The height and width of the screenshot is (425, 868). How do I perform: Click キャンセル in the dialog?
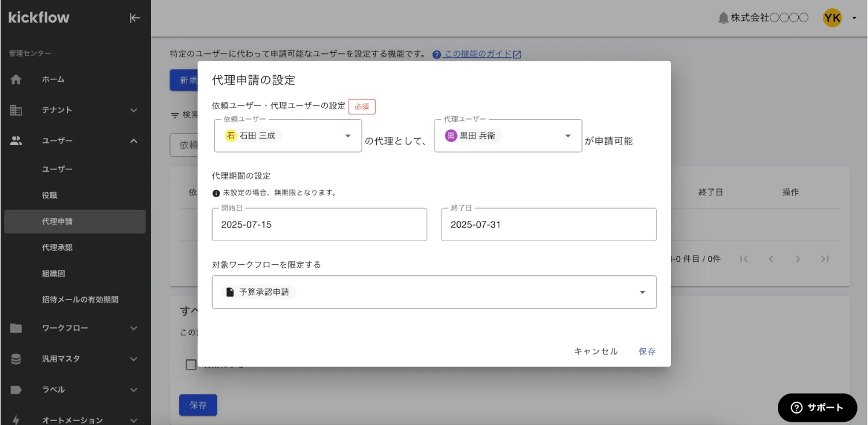point(596,352)
